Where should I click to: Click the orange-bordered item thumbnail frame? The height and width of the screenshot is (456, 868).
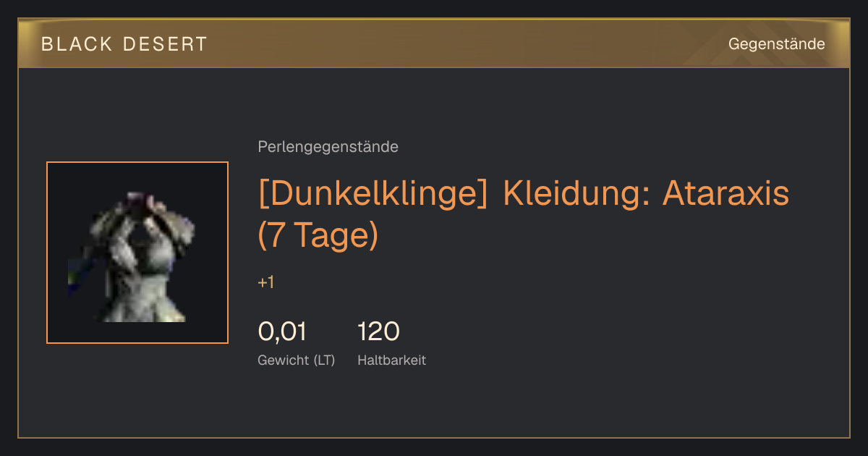click(x=137, y=253)
